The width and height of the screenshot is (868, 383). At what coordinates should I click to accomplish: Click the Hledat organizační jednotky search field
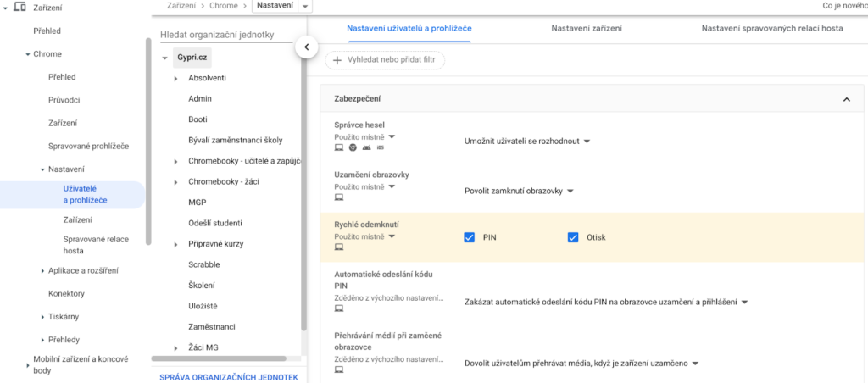tap(227, 35)
